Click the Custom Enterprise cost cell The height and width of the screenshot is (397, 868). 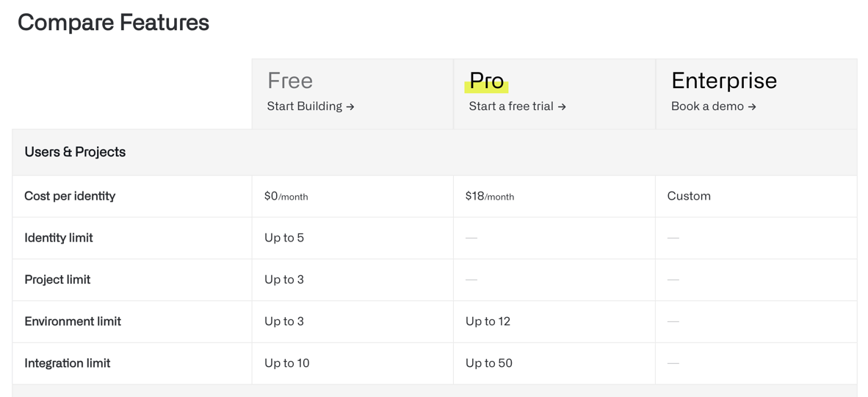tap(689, 196)
